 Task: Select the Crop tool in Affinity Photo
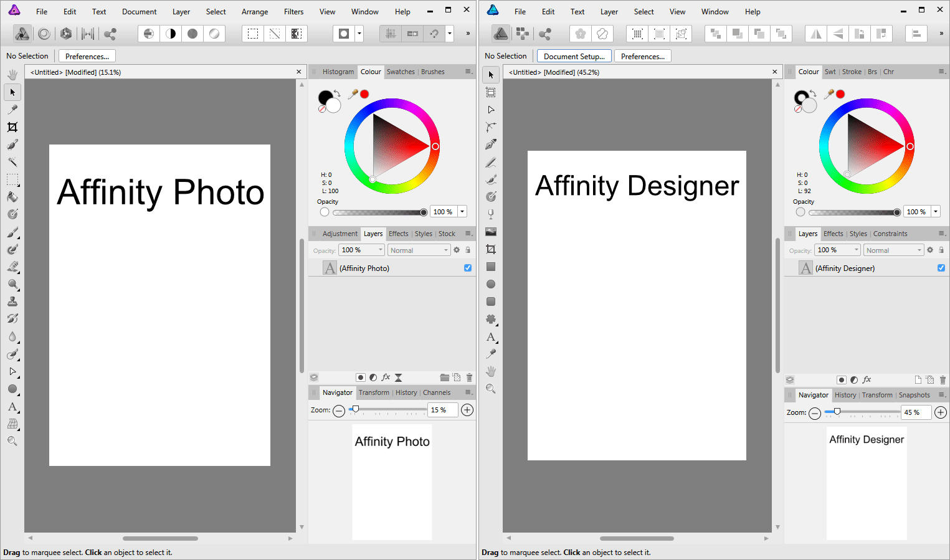(12, 127)
